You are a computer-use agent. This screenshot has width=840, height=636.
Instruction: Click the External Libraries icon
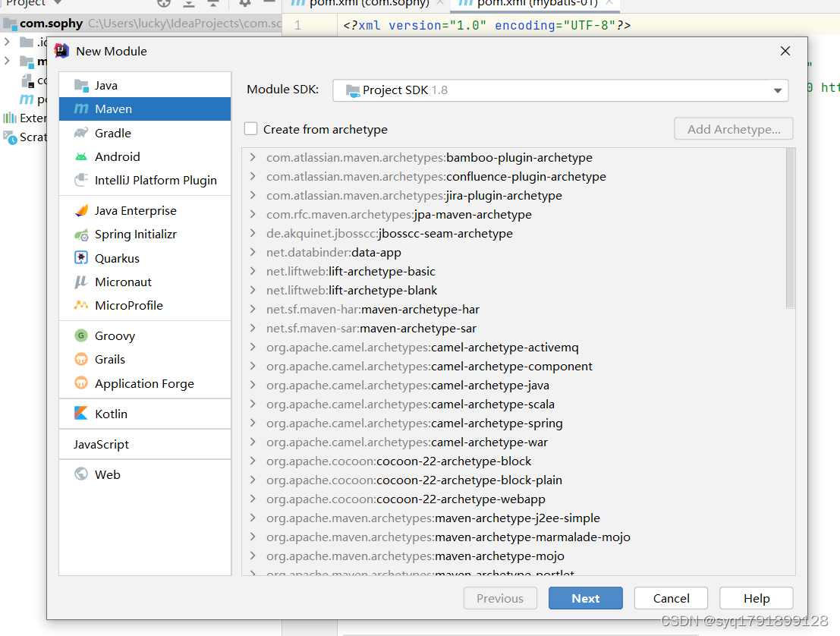click(10, 118)
